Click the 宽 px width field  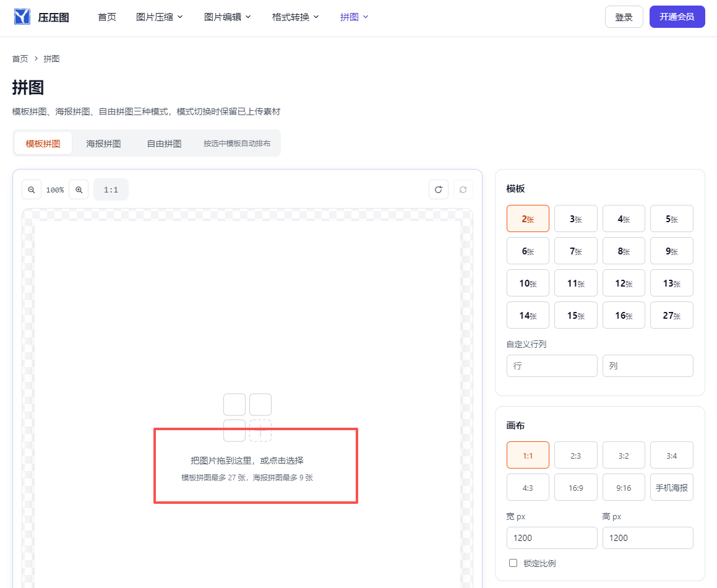[552, 538]
